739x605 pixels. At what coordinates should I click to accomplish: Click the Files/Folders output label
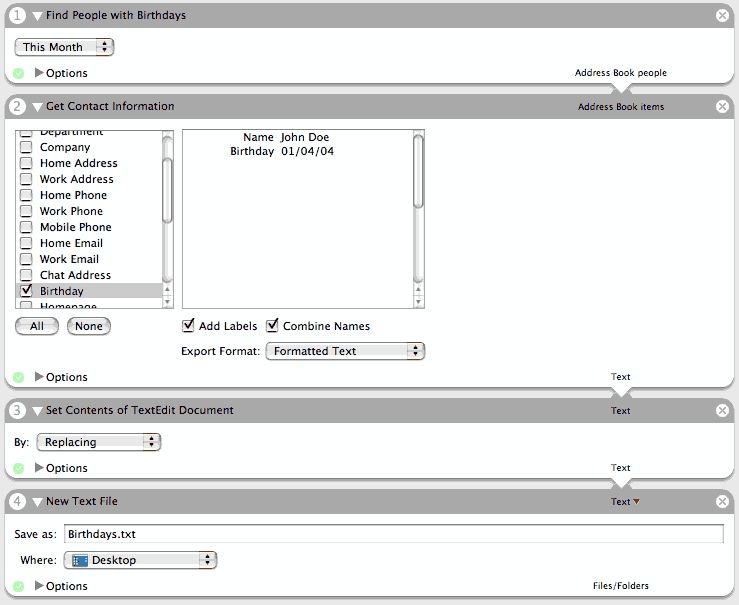(x=621, y=586)
